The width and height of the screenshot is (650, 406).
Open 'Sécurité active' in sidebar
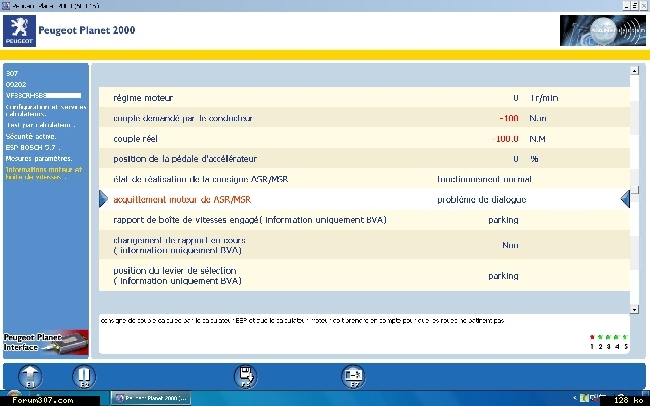31,136
